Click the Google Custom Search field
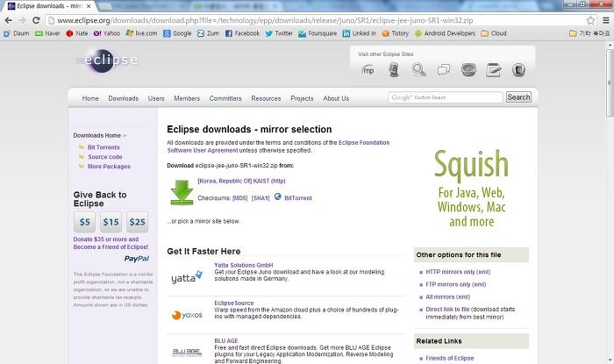The width and height of the screenshot is (614, 364). [446, 97]
